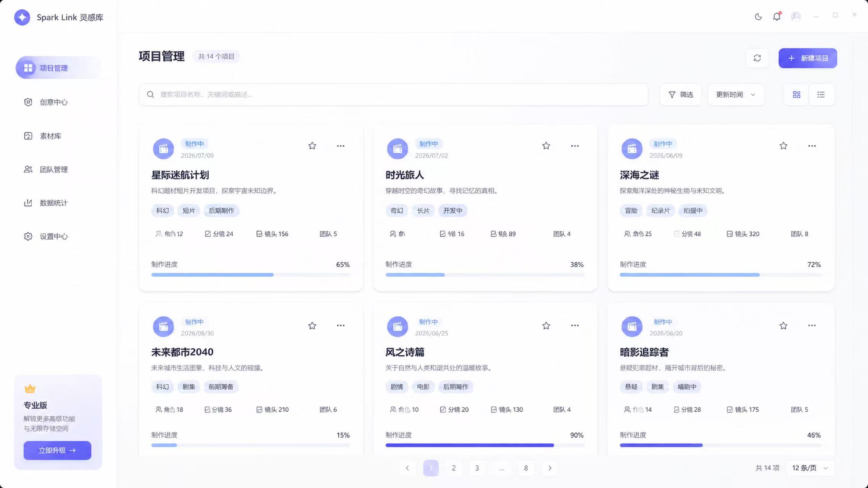Click the 深海之谜 clapperboard icon
Viewport: 868px width, 488px height.
[632, 148]
